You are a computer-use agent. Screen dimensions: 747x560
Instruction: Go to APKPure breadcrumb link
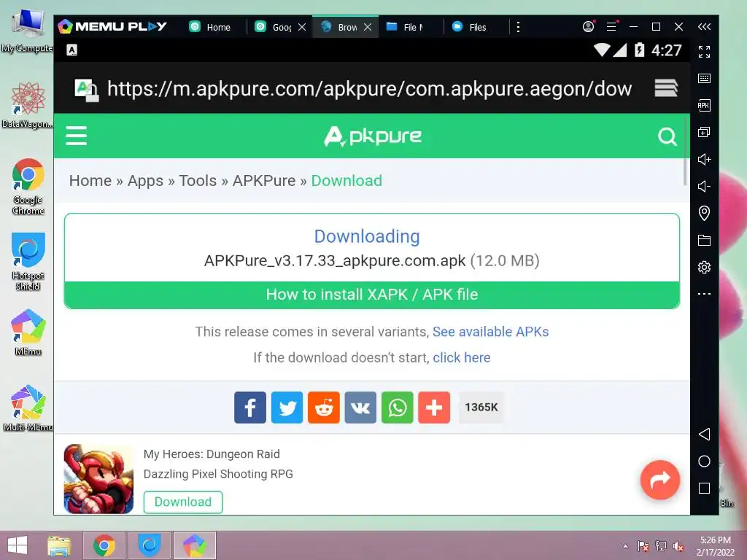tap(264, 181)
